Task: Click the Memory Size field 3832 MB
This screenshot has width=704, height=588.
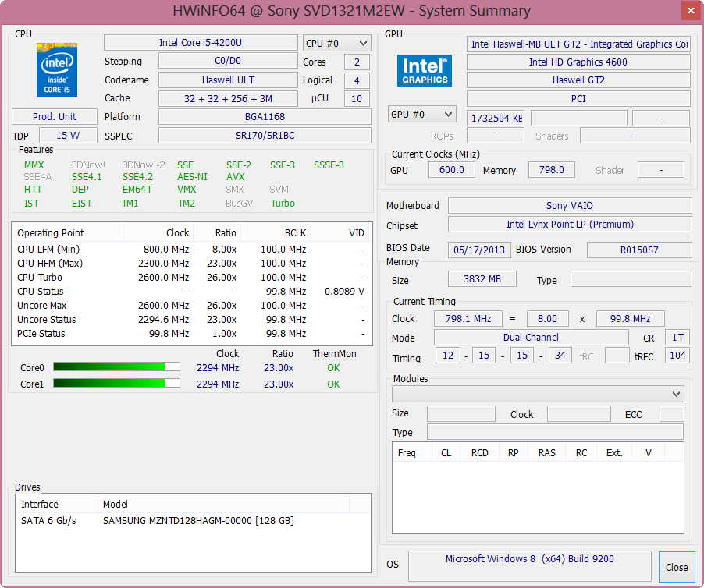Action: [x=482, y=279]
